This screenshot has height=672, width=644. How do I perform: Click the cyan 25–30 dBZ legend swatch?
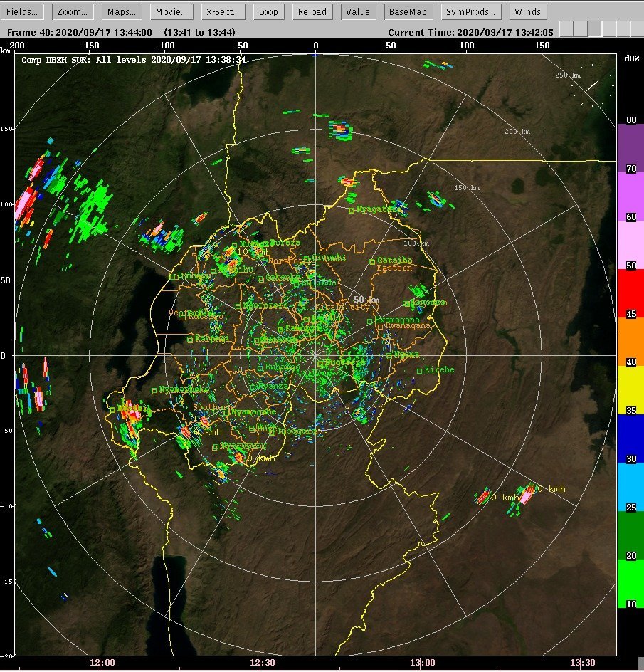[x=630, y=487]
